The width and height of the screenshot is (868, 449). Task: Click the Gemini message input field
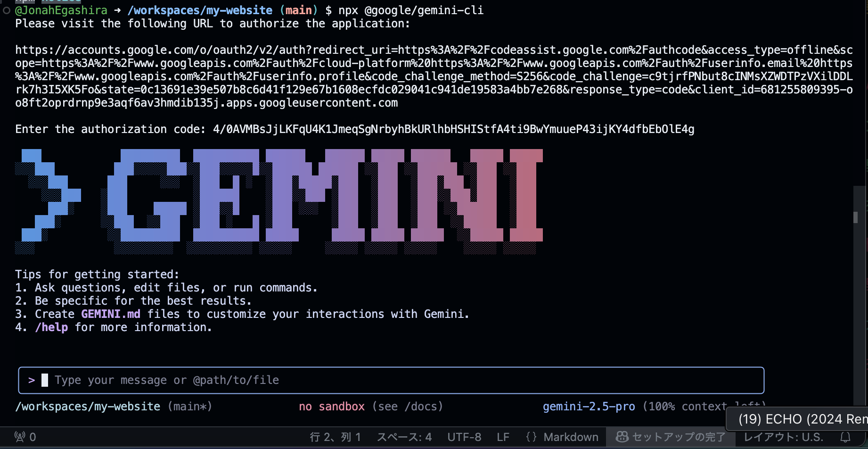coord(391,380)
